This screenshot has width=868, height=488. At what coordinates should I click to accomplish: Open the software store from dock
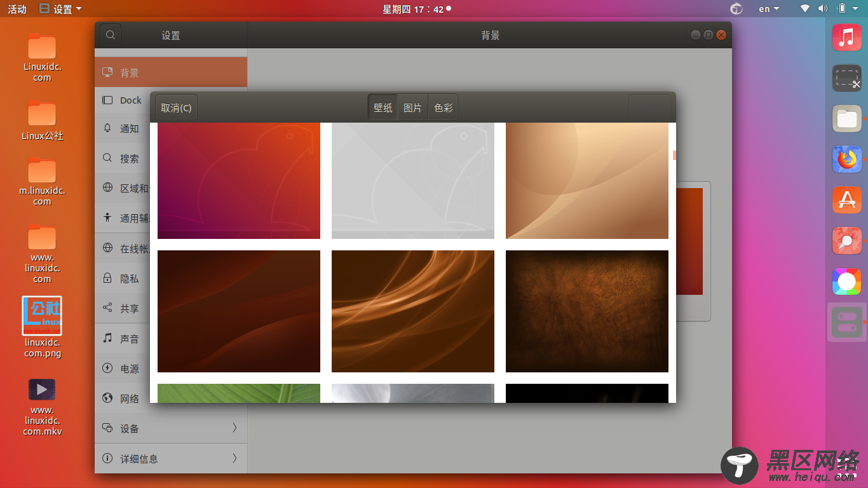(847, 200)
